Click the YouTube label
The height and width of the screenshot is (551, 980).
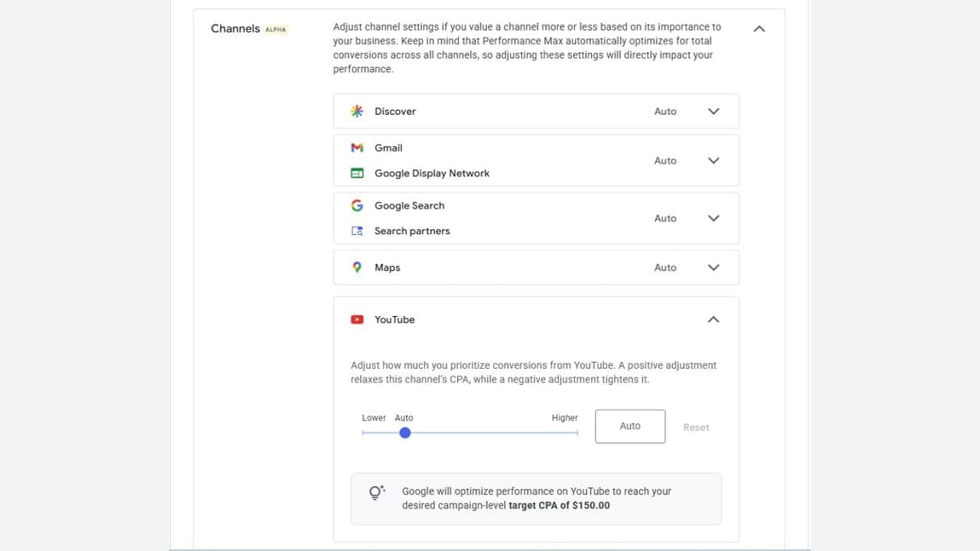click(x=394, y=319)
